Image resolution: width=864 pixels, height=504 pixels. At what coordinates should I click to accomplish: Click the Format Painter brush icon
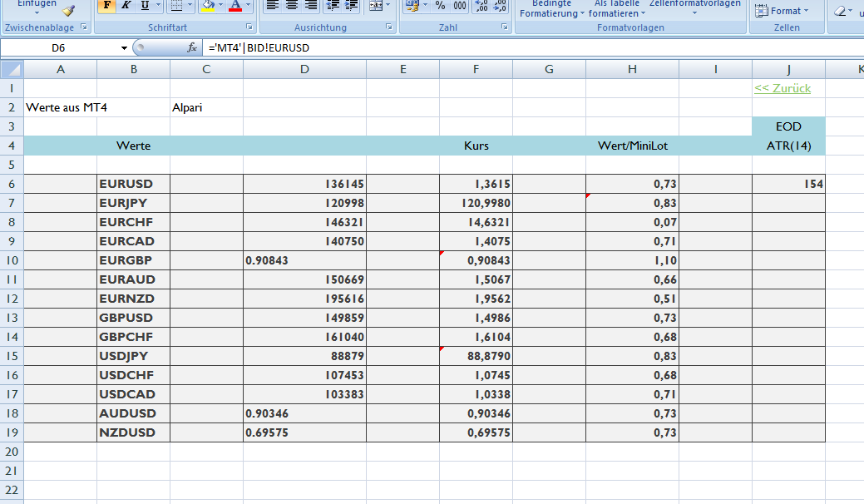coord(68,10)
